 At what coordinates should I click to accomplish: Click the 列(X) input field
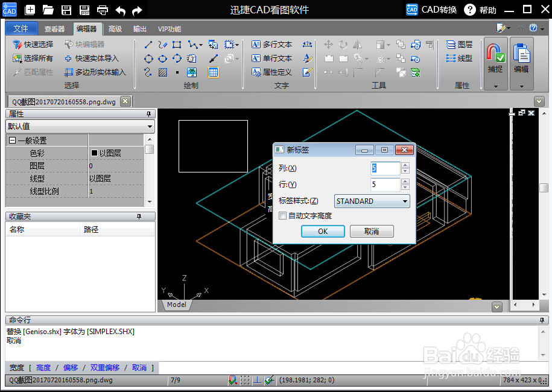click(x=385, y=168)
